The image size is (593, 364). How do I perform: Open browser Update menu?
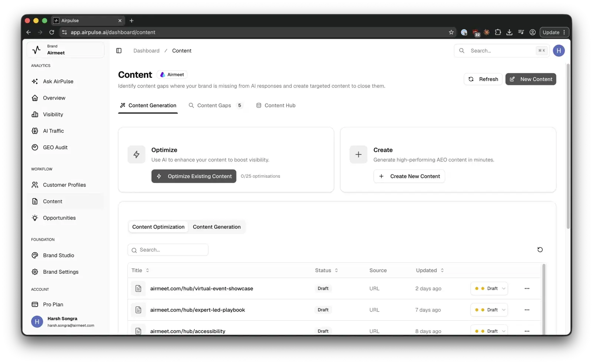(554, 32)
